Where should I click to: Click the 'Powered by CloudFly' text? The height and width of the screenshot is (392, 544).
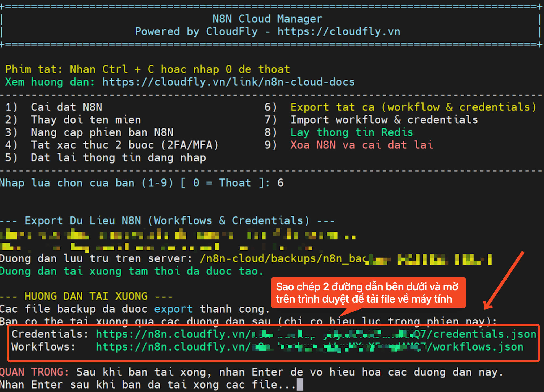tap(196, 31)
